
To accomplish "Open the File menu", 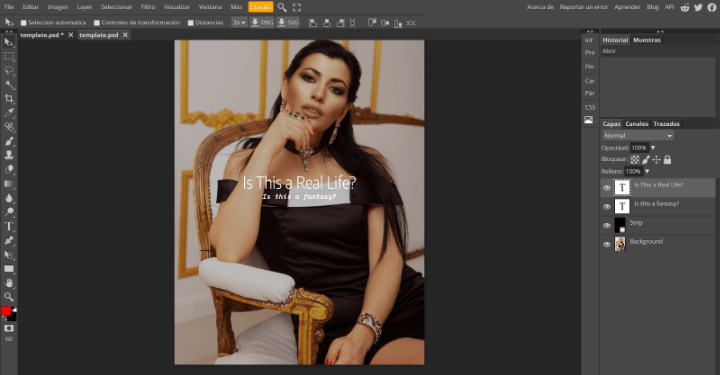I will point(9,7).
